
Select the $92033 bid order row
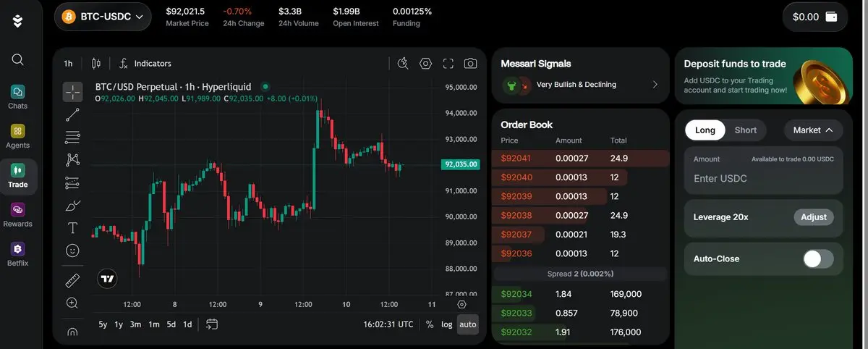(581, 313)
